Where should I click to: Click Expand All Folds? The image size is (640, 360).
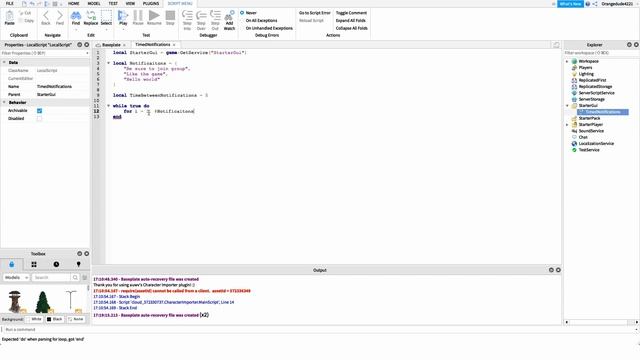351,20
